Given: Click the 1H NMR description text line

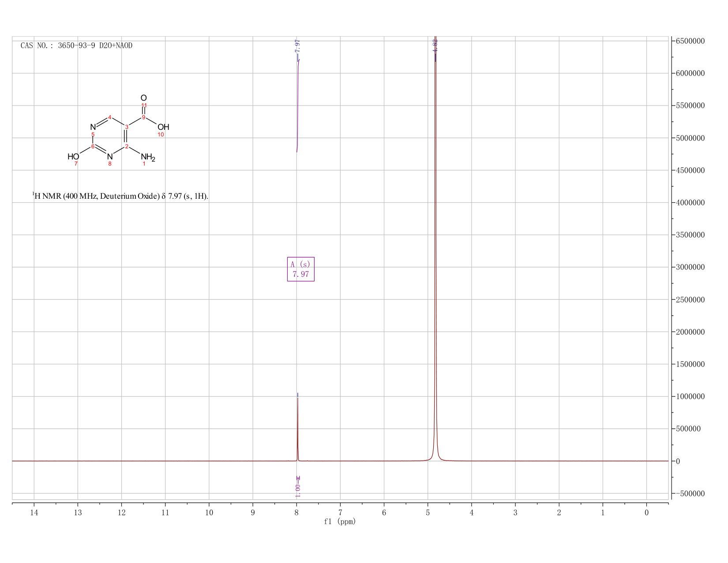Looking at the screenshot, I should click(120, 196).
